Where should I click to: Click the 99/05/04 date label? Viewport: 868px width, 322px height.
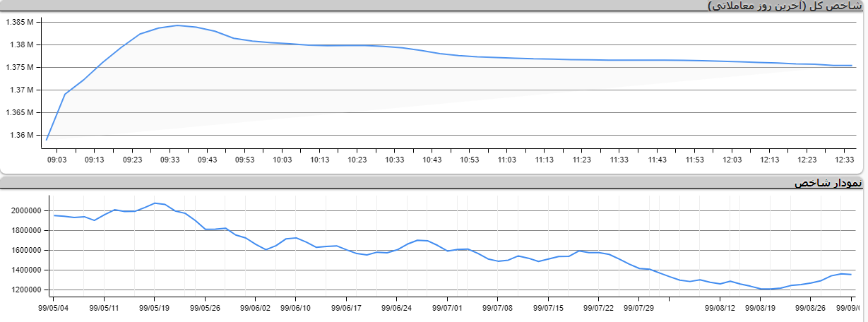pos(53,308)
